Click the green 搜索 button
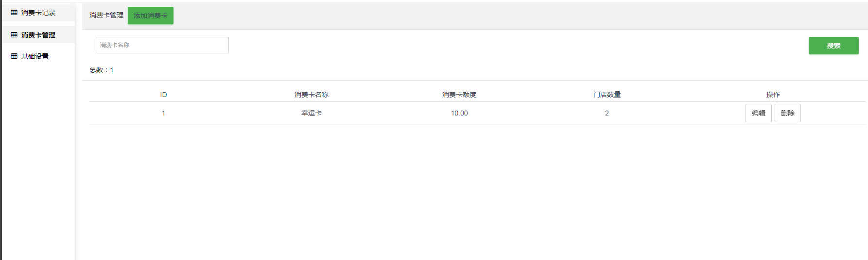This screenshot has height=260, width=868. tap(833, 46)
